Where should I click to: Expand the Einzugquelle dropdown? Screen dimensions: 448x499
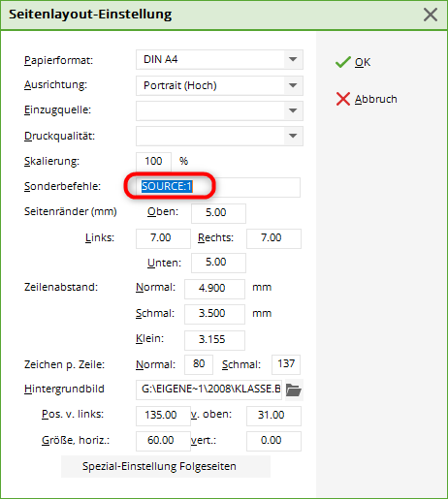click(293, 110)
